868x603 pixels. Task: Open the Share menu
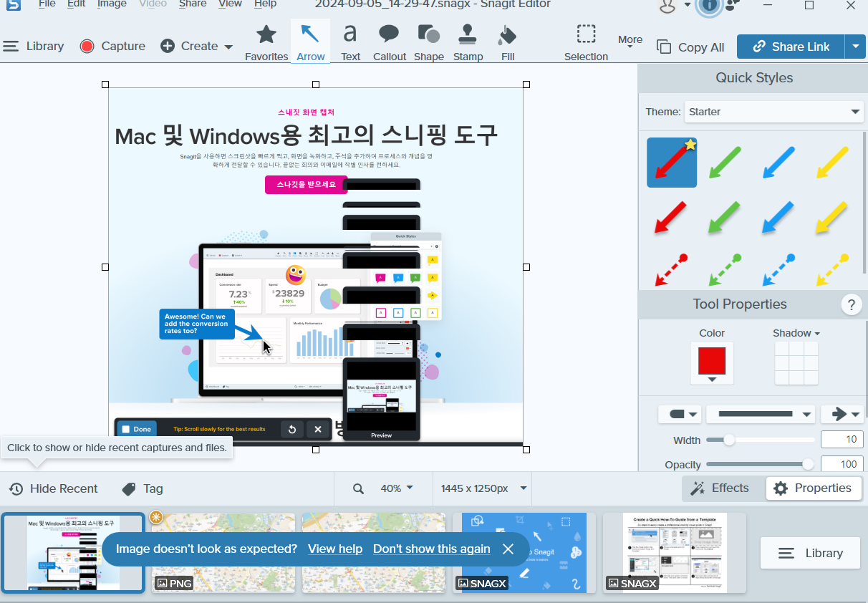193,4
